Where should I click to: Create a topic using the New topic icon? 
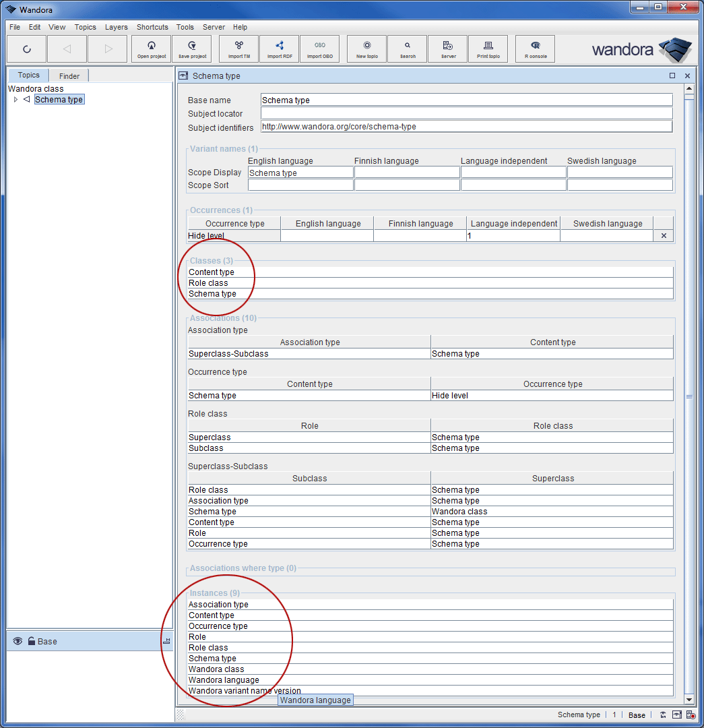[366, 49]
